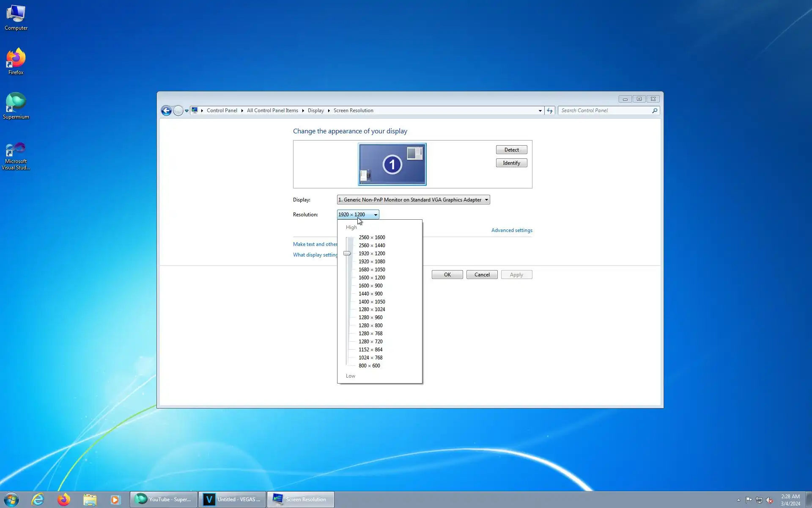Expand the Display monitor dropdown
Image resolution: width=812 pixels, height=508 pixels.
[x=413, y=200]
